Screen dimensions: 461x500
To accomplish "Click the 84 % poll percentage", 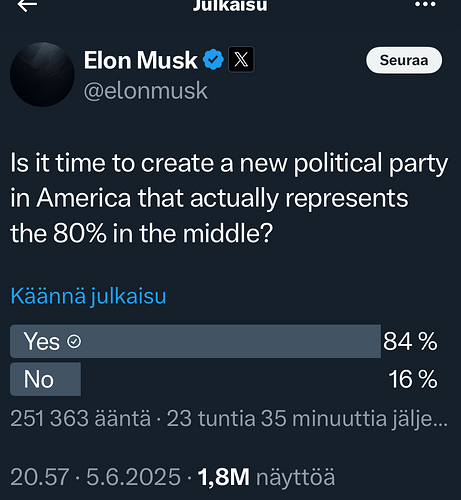I will pos(410,342).
